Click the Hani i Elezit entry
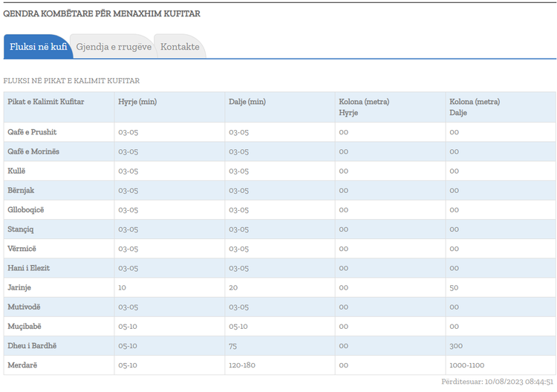This screenshot has width=557, height=392. pos(29,268)
